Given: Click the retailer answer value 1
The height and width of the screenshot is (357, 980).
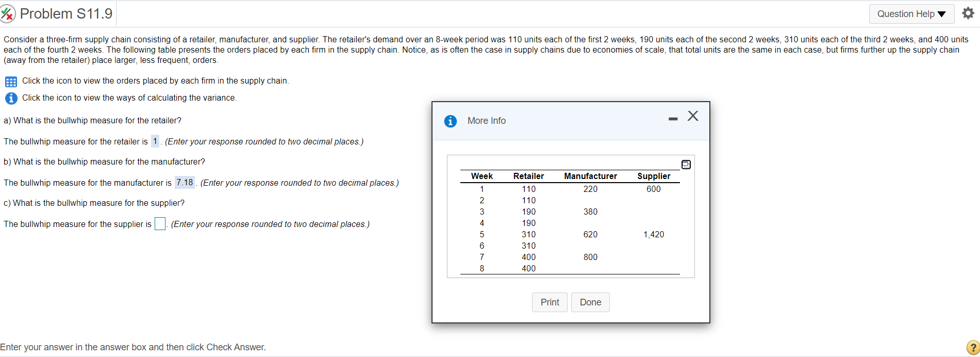Looking at the screenshot, I should click(155, 141).
